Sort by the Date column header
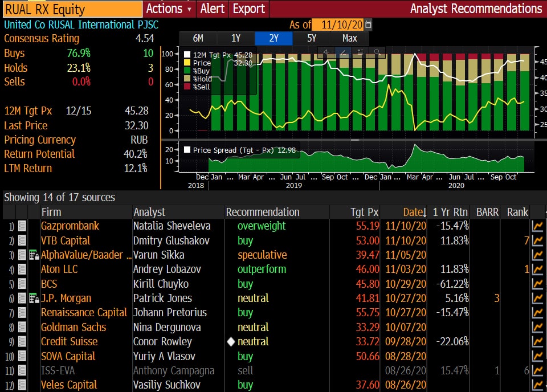The image size is (547, 392). click(414, 212)
